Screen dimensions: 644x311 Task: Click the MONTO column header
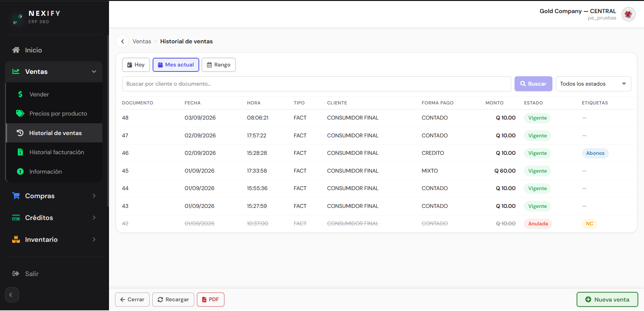(x=494, y=103)
